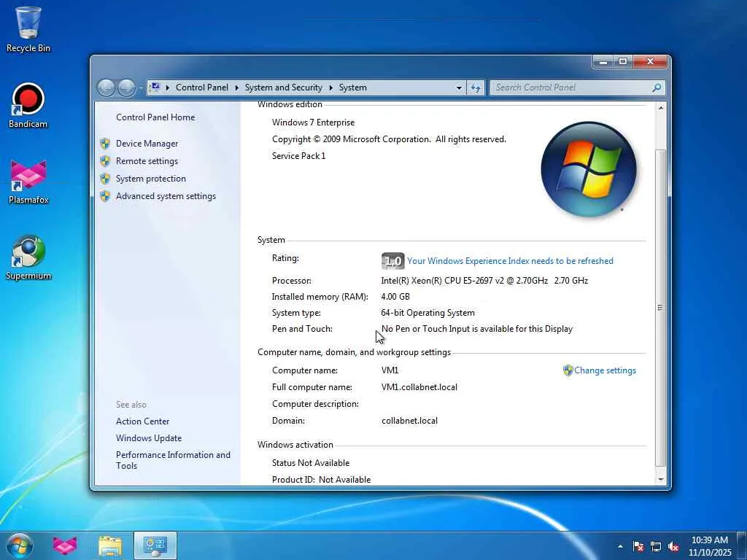The image size is (747, 560).
Task: Click the search magnifier icon
Action: coord(657,87)
